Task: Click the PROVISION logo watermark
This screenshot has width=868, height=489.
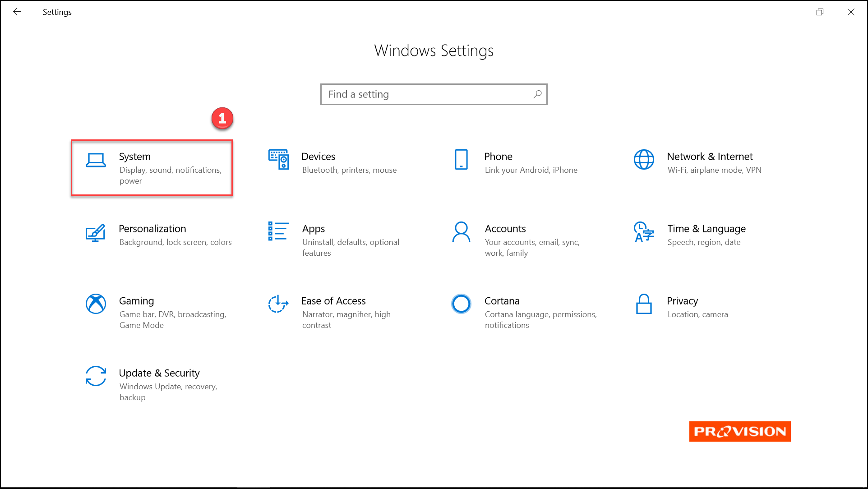Action: [x=740, y=431]
